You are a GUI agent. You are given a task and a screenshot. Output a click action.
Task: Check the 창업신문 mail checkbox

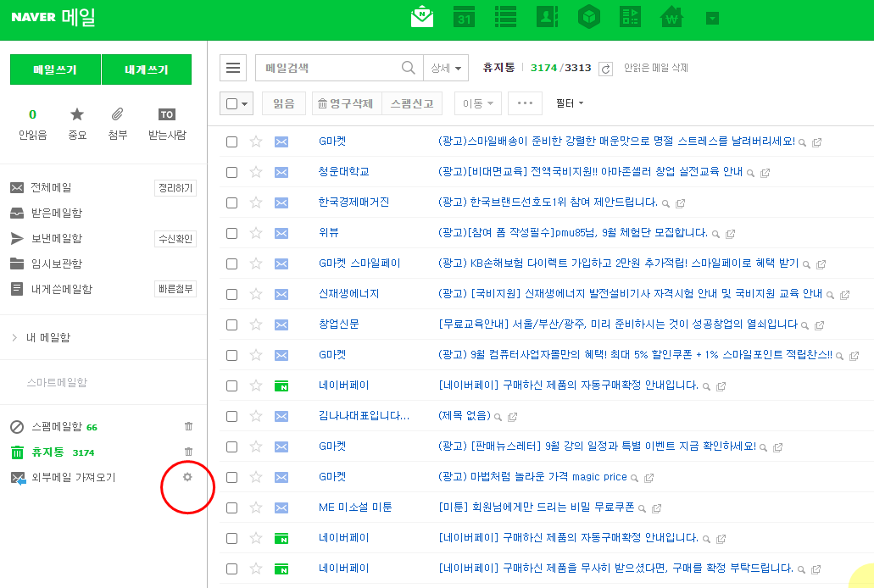(x=232, y=325)
